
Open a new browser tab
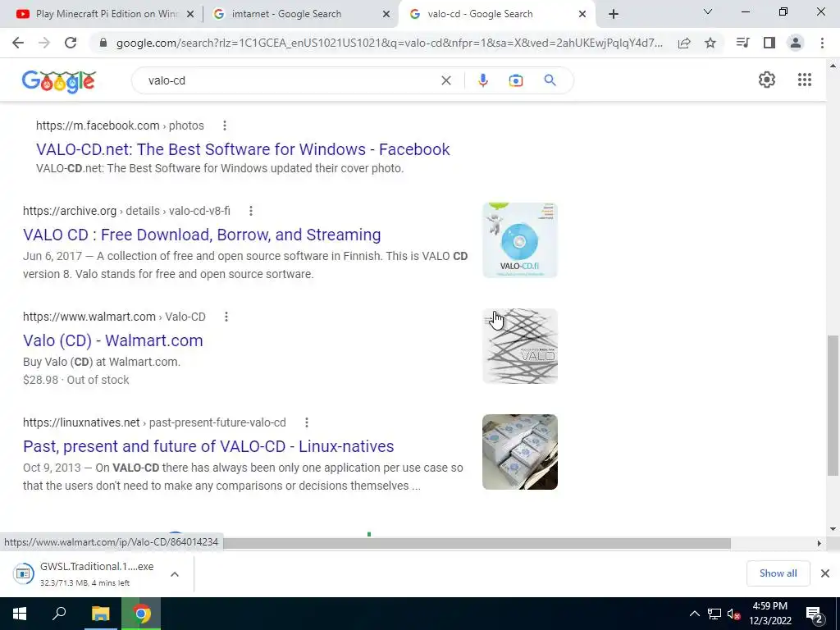(x=614, y=14)
